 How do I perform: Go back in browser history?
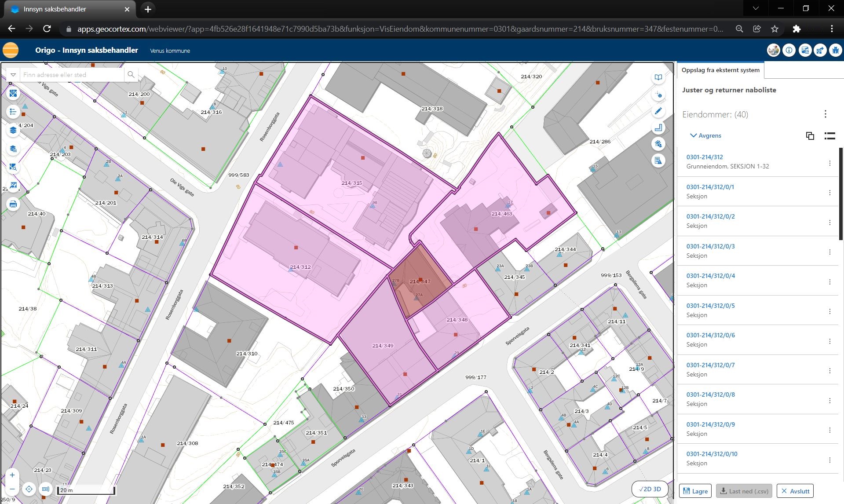pos(12,29)
